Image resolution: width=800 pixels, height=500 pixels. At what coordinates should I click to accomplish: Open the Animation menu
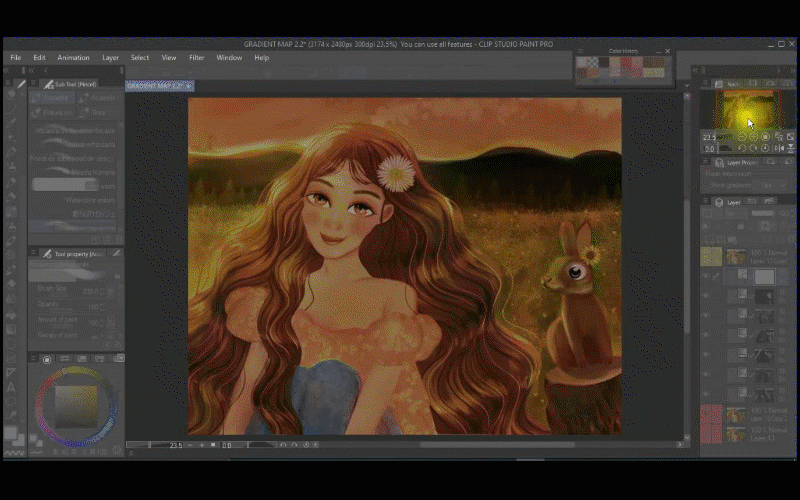point(73,58)
